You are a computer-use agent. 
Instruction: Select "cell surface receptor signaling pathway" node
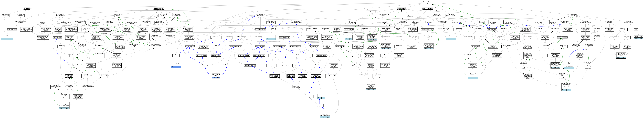(515, 37)
